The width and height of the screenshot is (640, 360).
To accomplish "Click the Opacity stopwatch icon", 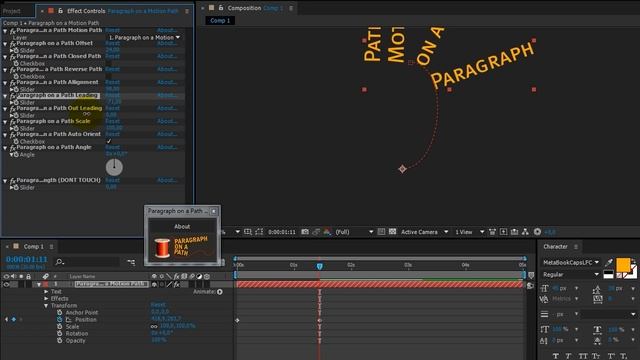I will coord(60,340).
